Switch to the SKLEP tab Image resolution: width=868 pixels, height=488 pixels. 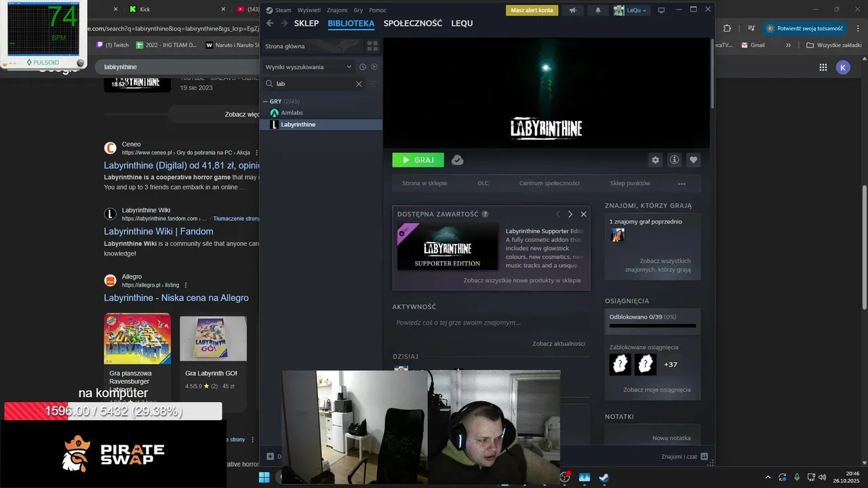point(307,23)
